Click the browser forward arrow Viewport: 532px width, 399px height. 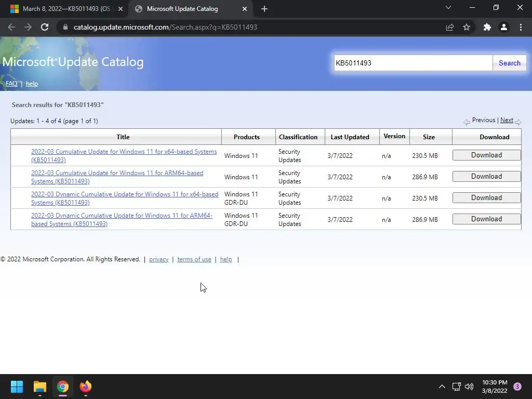[28, 27]
